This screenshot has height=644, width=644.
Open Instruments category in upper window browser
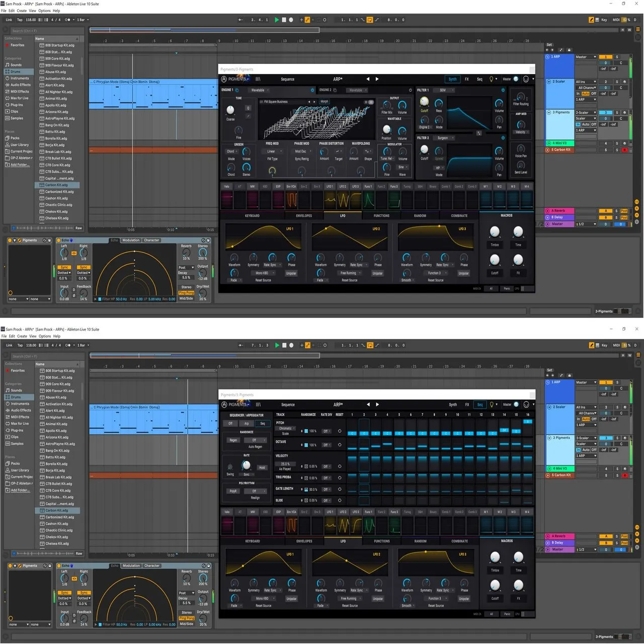coord(20,78)
